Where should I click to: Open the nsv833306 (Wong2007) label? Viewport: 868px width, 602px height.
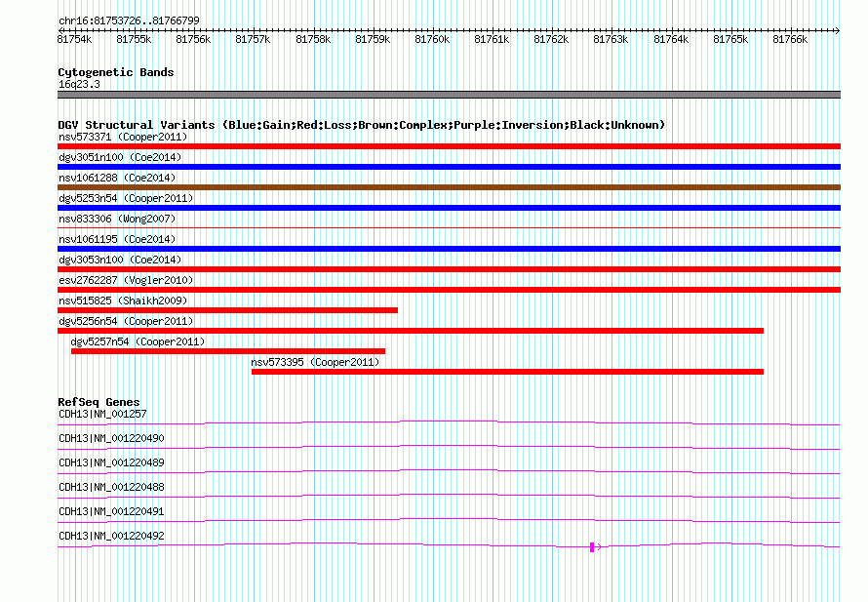pyautogui.click(x=117, y=219)
